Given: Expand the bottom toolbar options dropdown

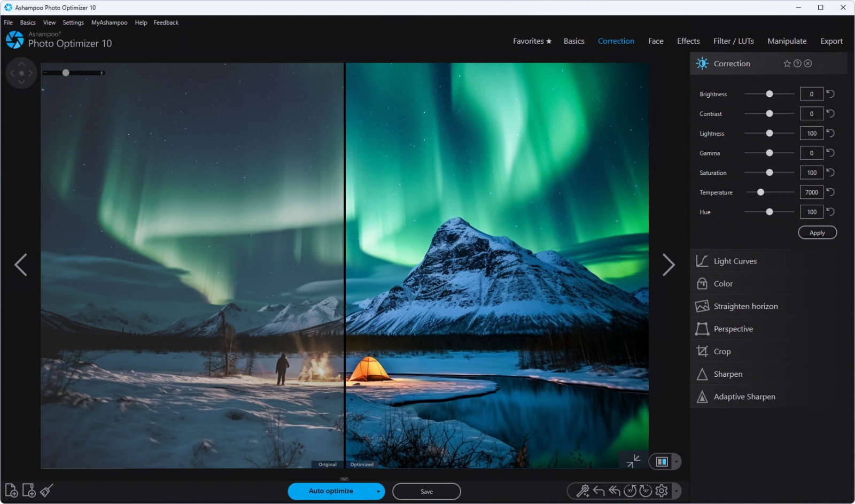Looking at the screenshot, I should click(x=677, y=491).
